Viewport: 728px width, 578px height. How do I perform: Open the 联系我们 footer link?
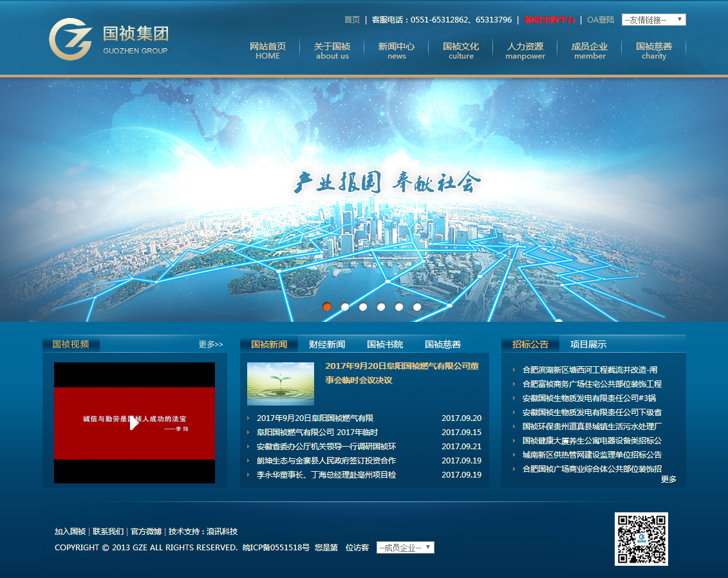click(108, 532)
